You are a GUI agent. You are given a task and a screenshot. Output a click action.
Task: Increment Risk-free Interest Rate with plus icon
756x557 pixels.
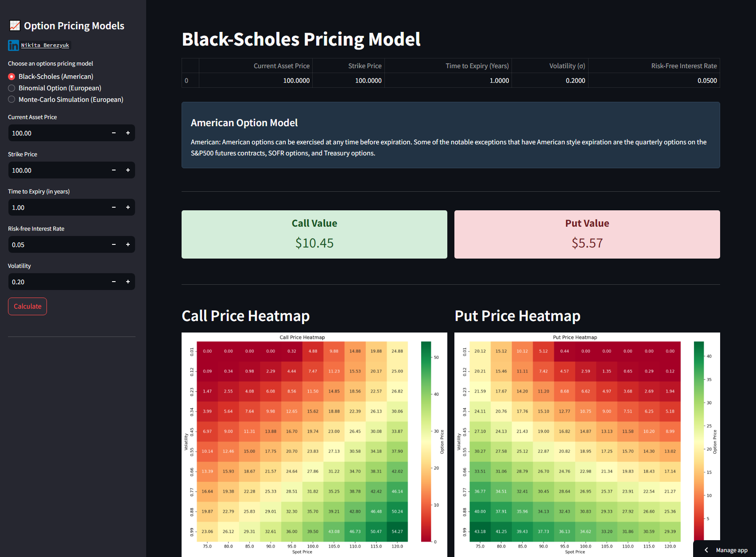pos(128,244)
